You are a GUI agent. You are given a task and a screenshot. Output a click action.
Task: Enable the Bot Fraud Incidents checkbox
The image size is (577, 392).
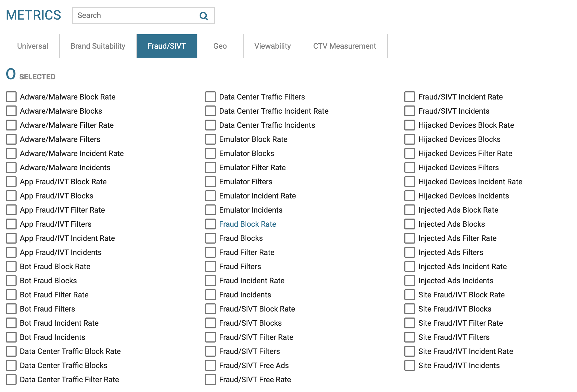[x=11, y=337]
